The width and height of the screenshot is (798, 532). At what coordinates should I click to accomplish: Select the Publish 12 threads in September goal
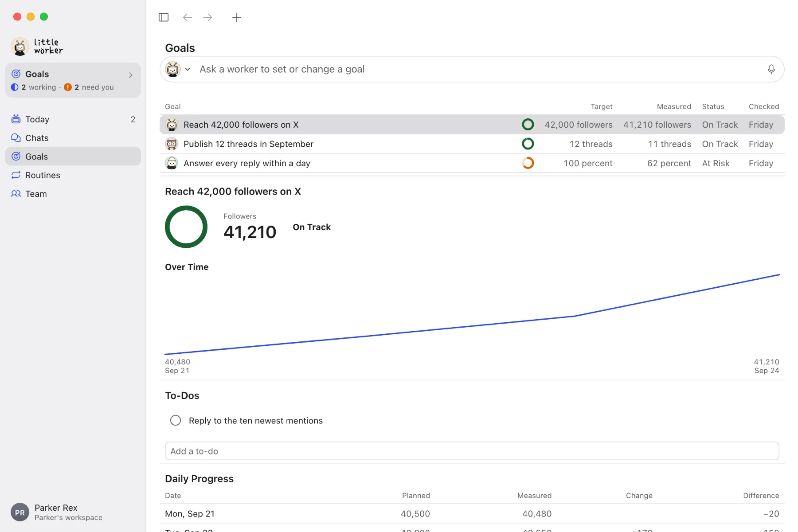[472, 144]
